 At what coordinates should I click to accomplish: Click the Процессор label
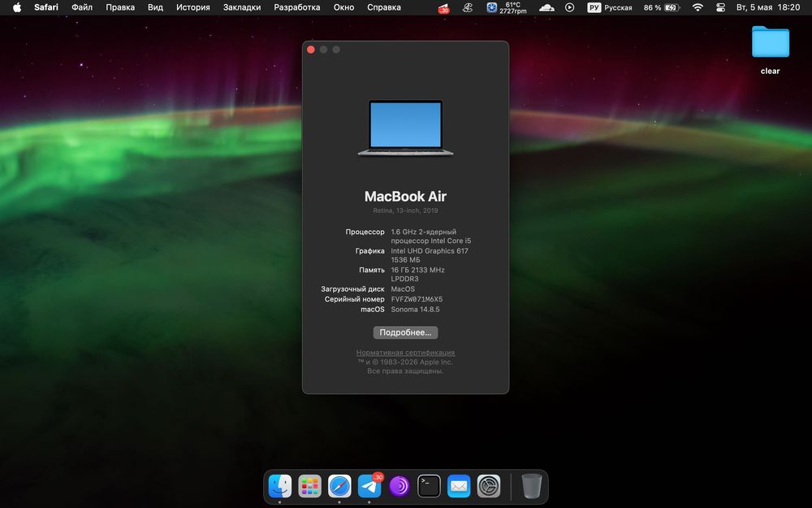pyautogui.click(x=365, y=232)
